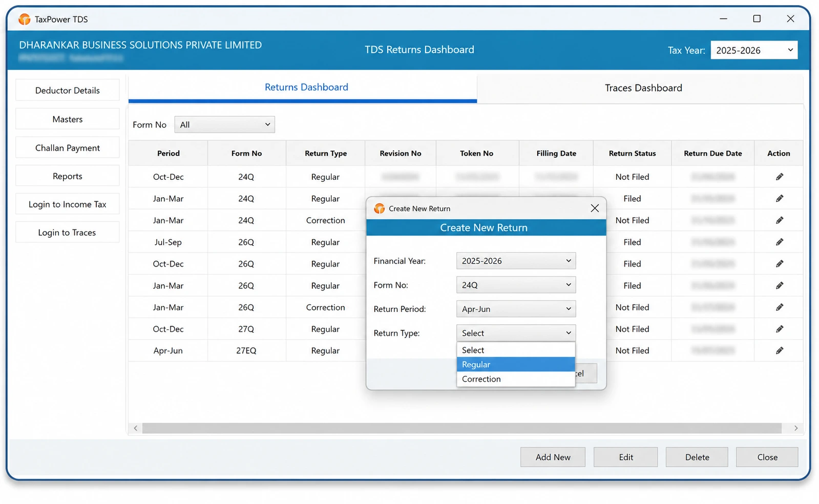Close the Create New Return dialog

(x=594, y=208)
